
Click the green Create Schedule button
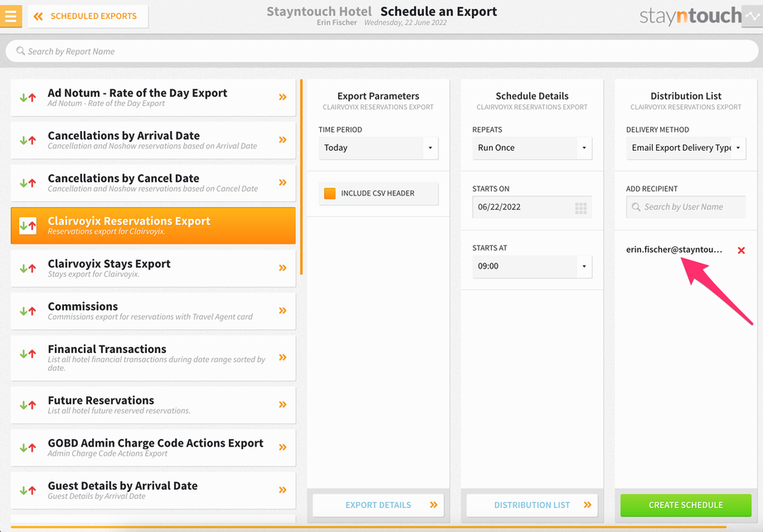click(x=686, y=505)
